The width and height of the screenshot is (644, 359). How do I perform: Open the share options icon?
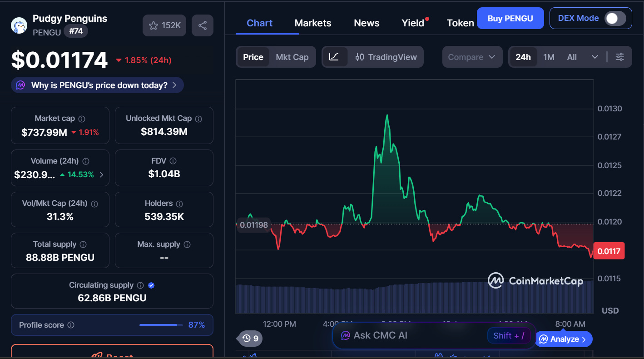tap(203, 25)
